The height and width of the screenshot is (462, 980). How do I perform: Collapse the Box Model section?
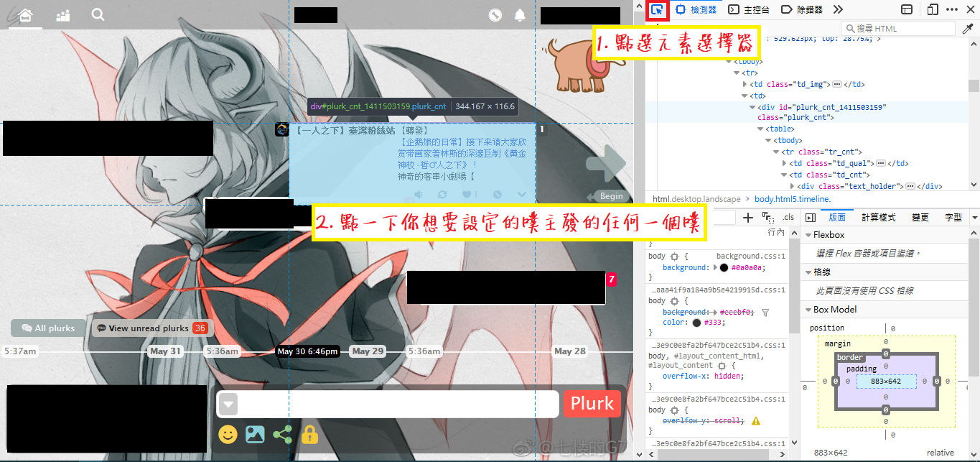tap(808, 310)
